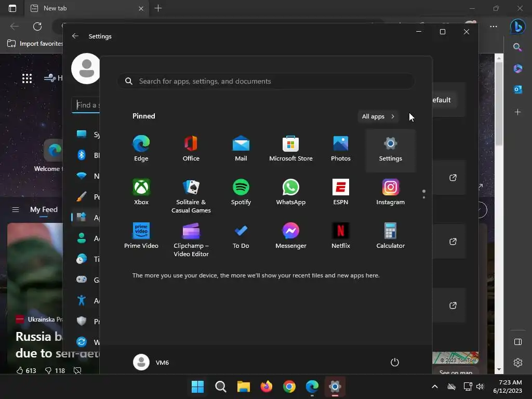This screenshot has width=532, height=399.
Task: Open Microsoft Store pinned app
Action: 291,149
